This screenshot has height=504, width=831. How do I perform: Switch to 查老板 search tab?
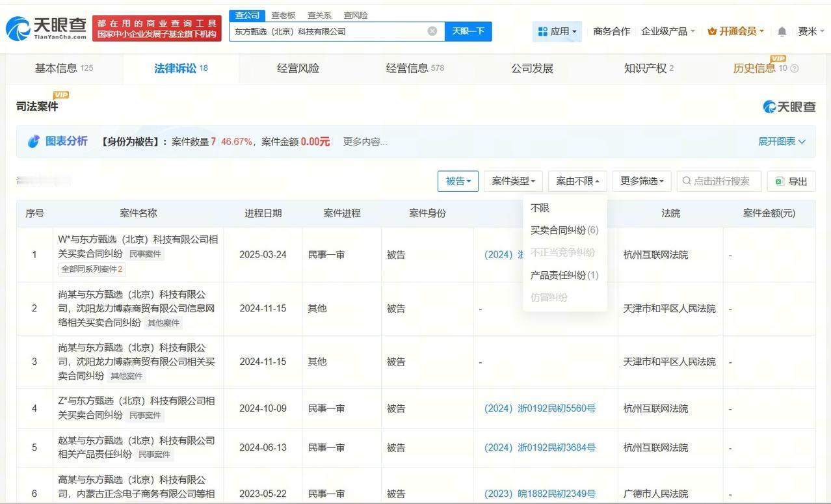click(x=283, y=15)
